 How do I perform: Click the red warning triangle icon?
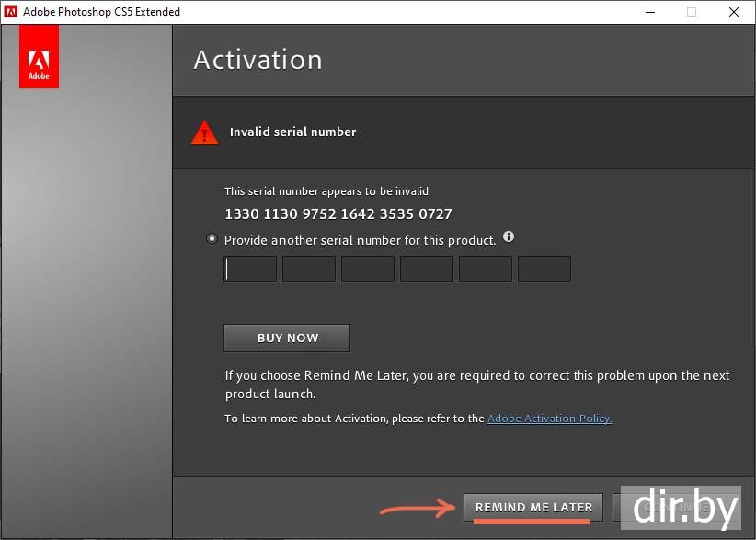[x=204, y=132]
